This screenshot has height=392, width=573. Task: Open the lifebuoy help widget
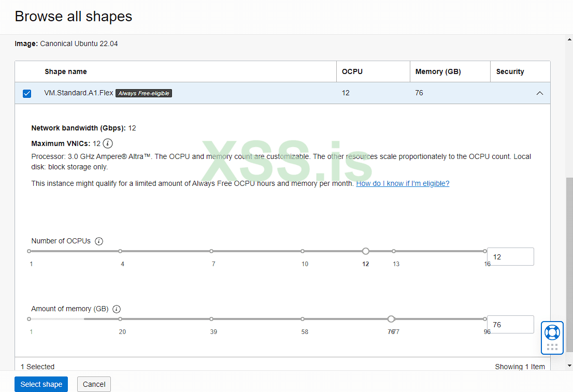coord(552,332)
